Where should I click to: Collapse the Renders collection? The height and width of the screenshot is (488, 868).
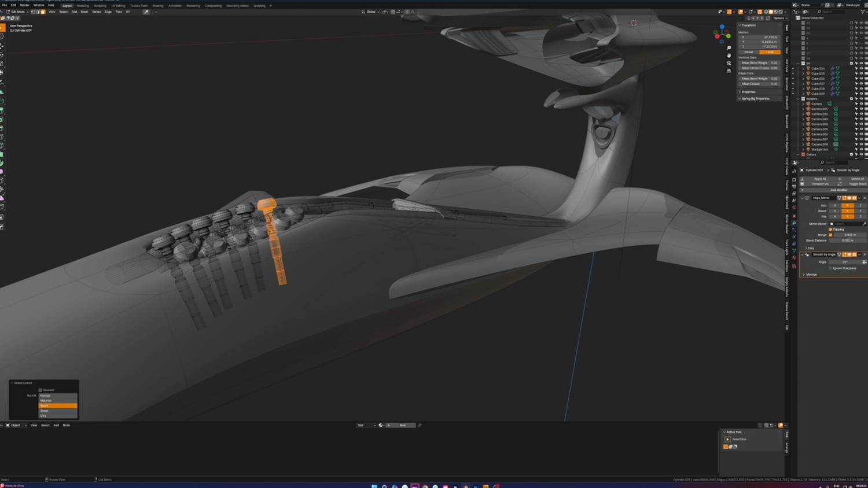(x=799, y=99)
